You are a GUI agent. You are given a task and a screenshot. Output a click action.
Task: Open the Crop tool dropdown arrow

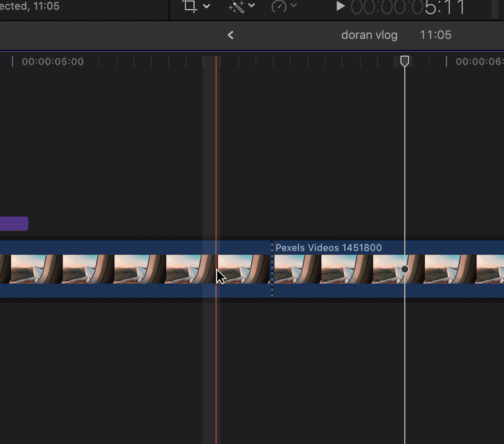click(x=207, y=6)
